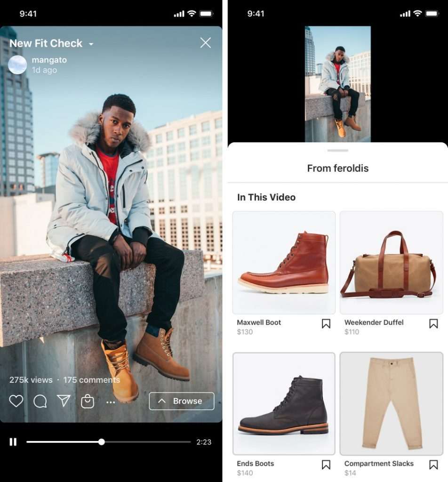448x482 pixels.
Task: Open the mangato username link
Action: click(x=49, y=60)
